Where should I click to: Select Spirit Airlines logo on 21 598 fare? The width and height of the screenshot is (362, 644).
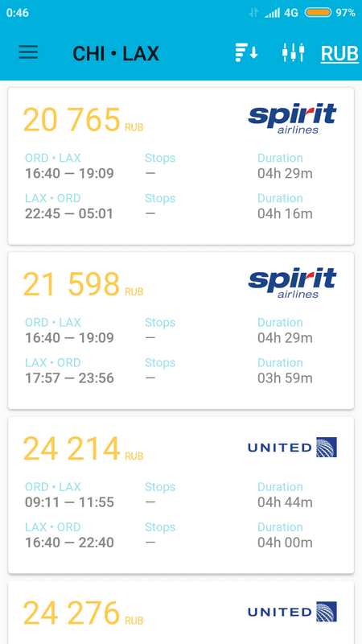click(292, 283)
